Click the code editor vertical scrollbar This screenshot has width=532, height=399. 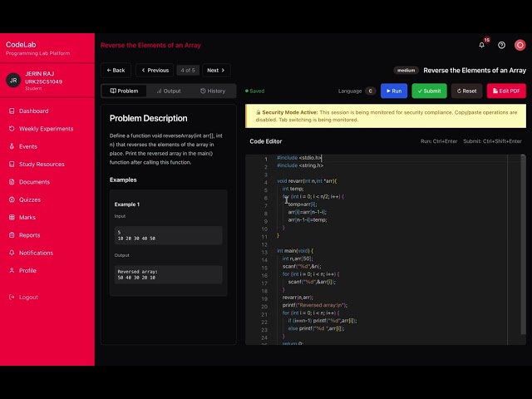[523, 244]
